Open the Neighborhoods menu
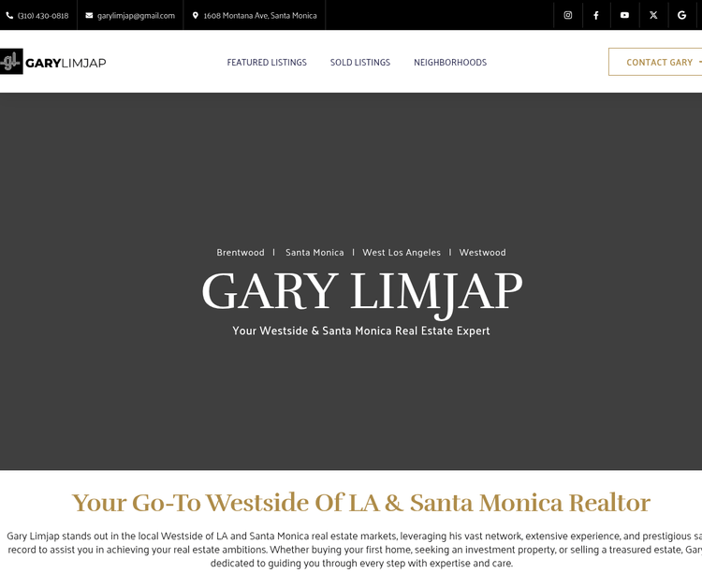Screen dimensions: 702x588 pos(450,62)
